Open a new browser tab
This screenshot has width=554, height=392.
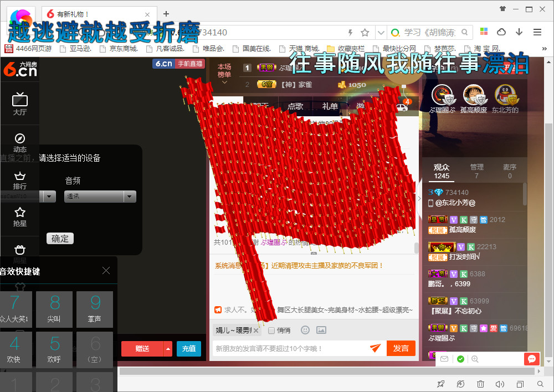coord(166,14)
